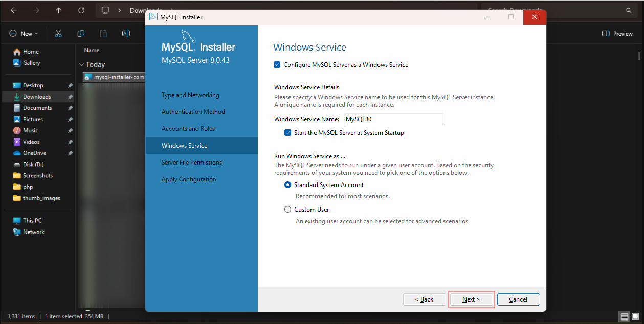Collapse the Today group in the file list

pos(82,65)
